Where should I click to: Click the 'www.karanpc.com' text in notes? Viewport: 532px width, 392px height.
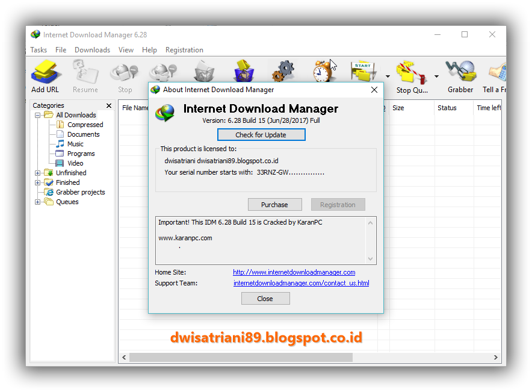[x=185, y=238]
